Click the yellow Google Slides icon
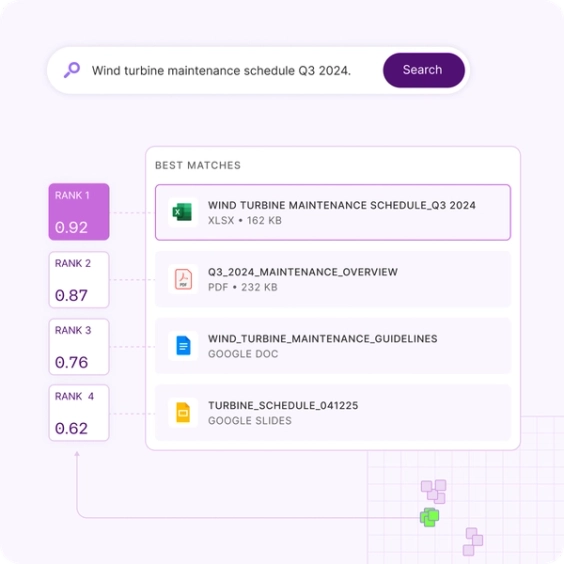564x564 pixels. pyautogui.click(x=183, y=412)
